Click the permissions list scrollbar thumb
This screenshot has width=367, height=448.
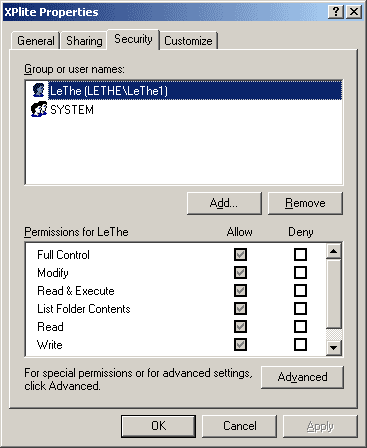coord(333,293)
